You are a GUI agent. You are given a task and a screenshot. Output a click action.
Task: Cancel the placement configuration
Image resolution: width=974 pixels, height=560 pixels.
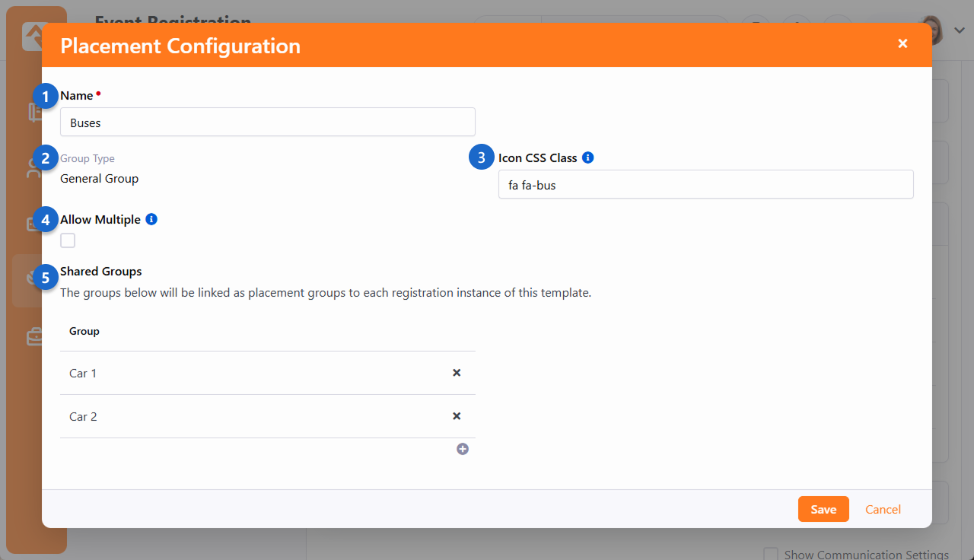point(883,510)
